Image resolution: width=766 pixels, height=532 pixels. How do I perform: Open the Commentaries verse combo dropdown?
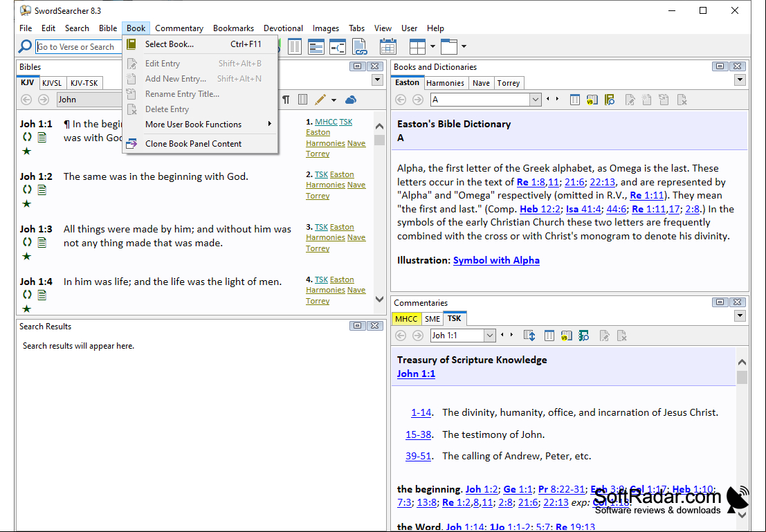point(489,336)
